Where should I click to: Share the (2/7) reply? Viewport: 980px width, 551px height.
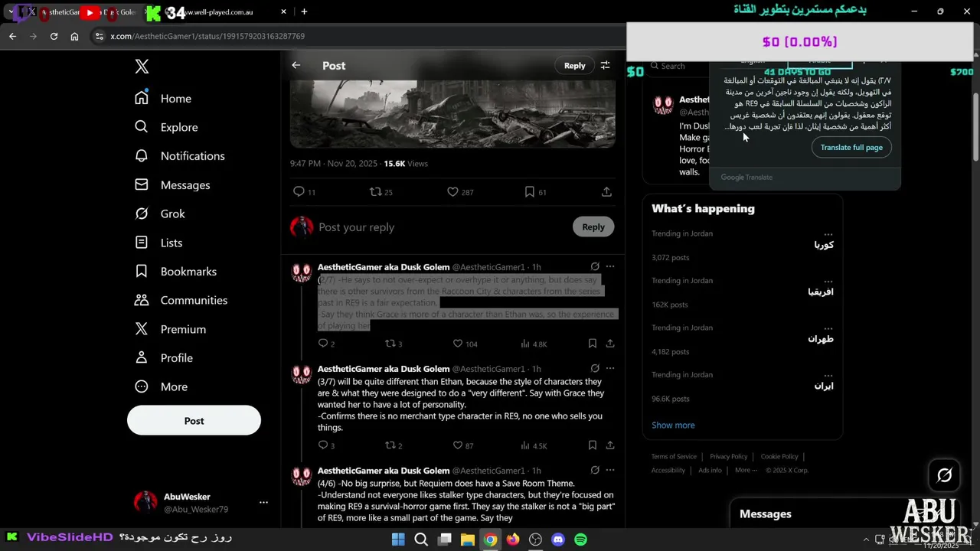tap(610, 344)
